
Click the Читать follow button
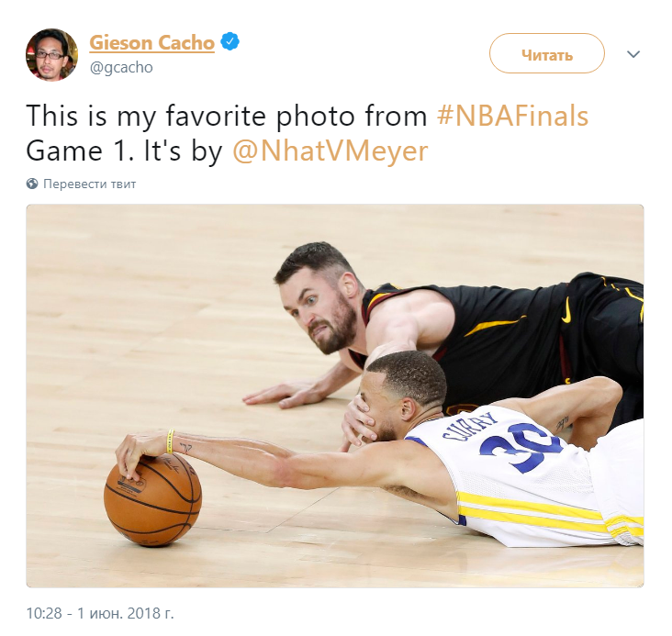(x=547, y=53)
